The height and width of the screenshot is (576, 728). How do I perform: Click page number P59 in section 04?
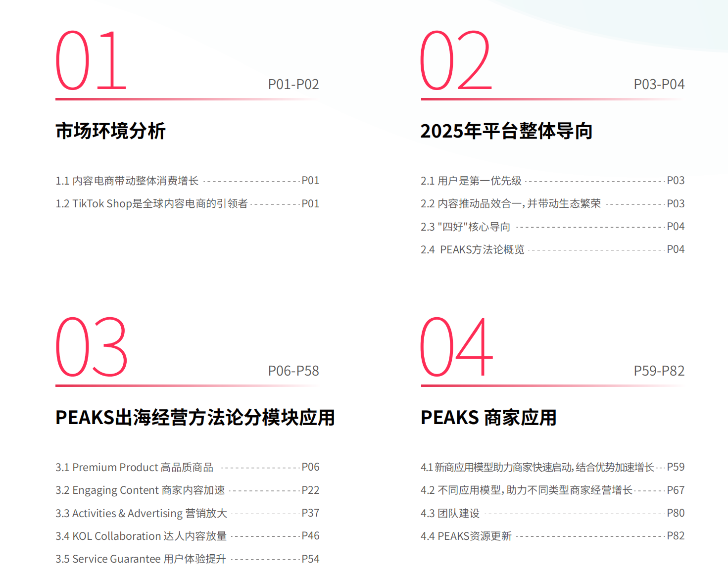pyautogui.click(x=676, y=467)
